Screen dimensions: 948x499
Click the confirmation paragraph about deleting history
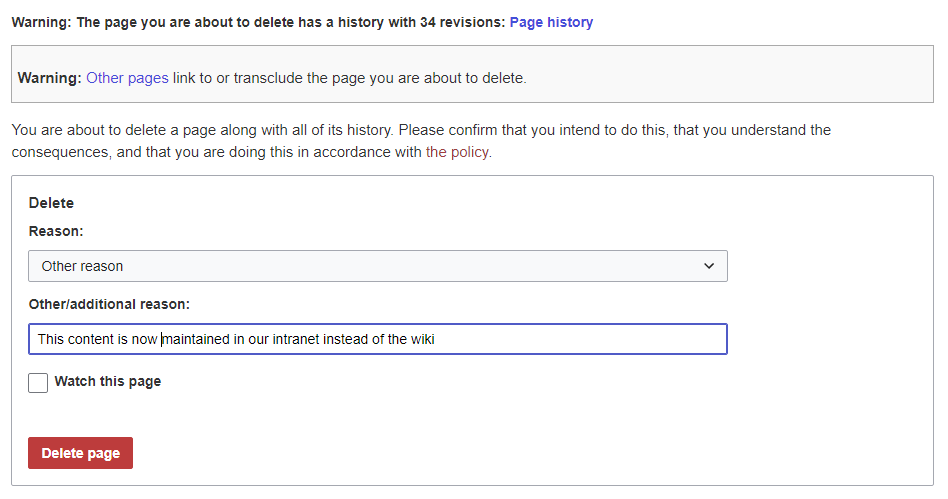[420, 131]
